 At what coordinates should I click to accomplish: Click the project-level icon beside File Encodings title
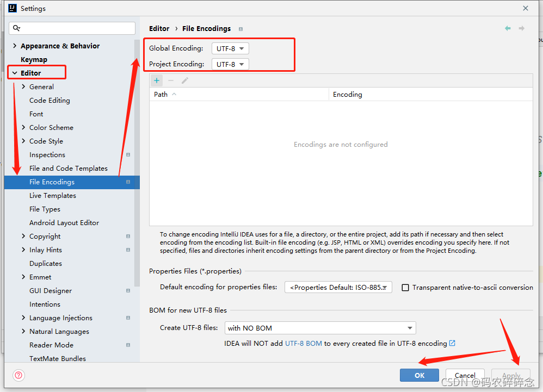[x=240, y=29]
